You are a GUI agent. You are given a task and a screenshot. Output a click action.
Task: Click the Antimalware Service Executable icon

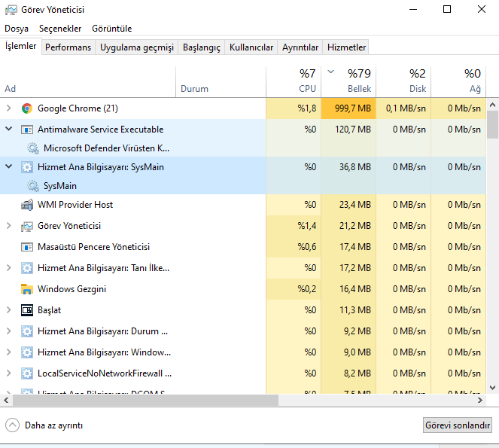point(27,130)
